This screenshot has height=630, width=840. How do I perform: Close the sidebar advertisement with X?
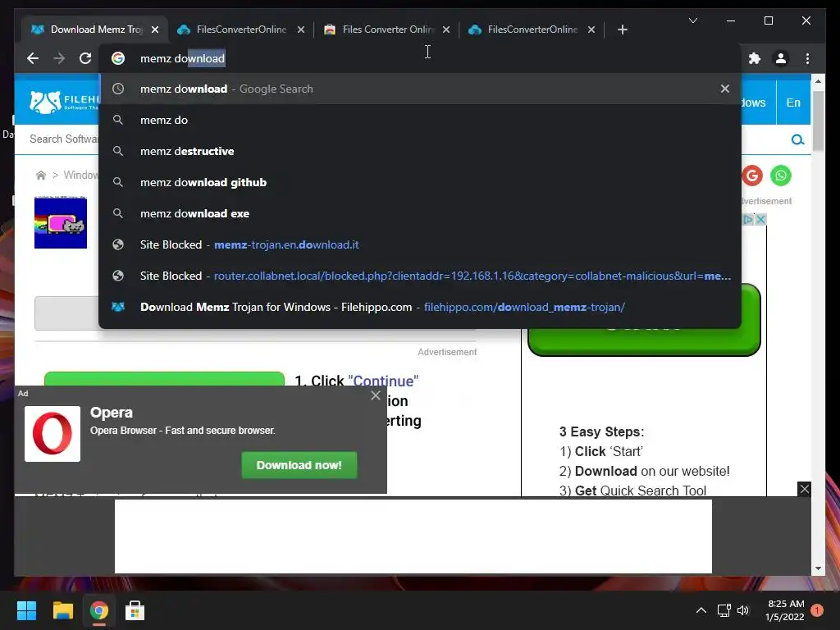[x=760, y=219]
